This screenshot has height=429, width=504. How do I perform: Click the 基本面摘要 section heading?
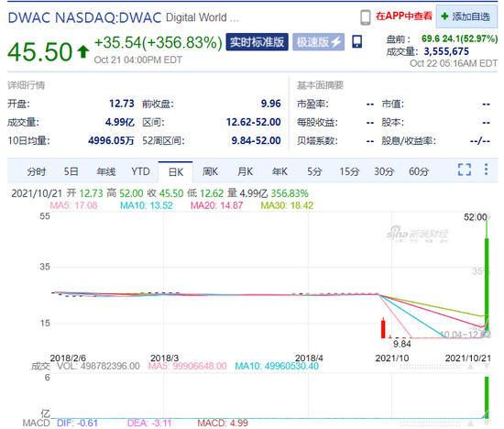pos(320,85)
